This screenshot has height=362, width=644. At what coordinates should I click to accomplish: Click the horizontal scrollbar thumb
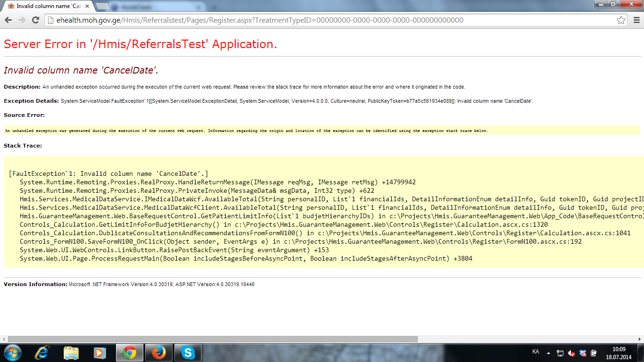(212, 339)
